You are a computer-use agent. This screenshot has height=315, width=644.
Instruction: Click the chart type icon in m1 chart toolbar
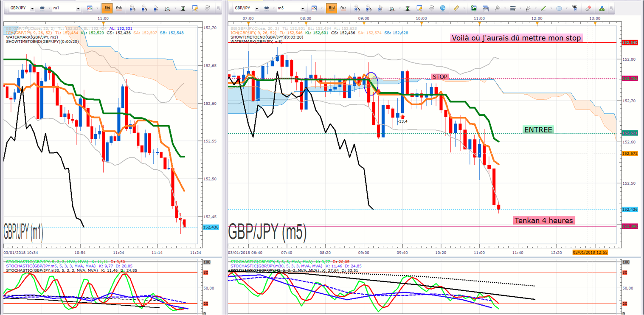tap(89, 8)
